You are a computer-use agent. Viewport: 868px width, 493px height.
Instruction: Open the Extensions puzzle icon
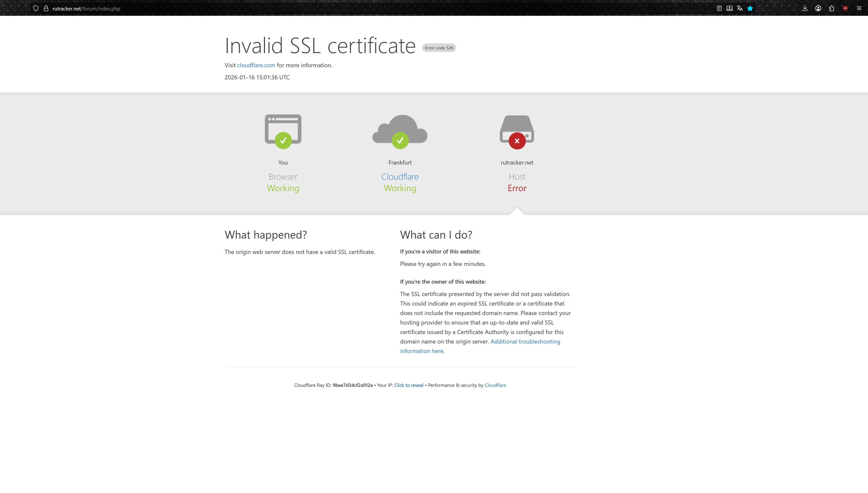coord(832,9)
